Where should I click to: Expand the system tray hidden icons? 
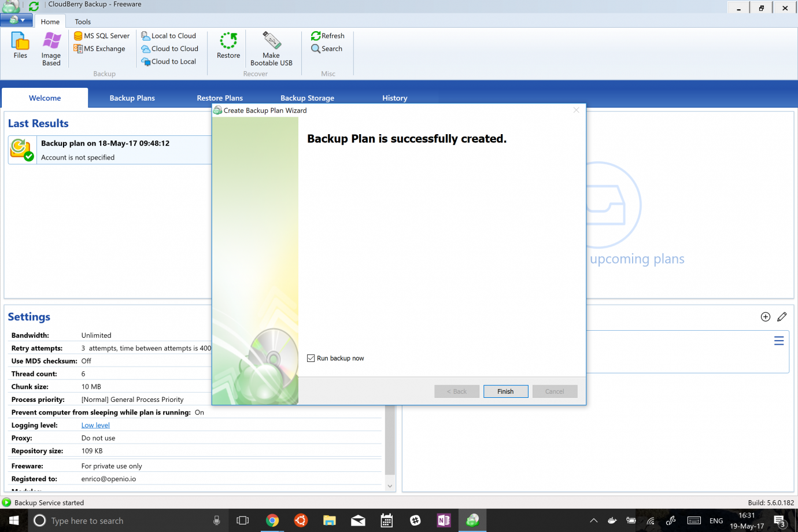click(x=593, y=520)
